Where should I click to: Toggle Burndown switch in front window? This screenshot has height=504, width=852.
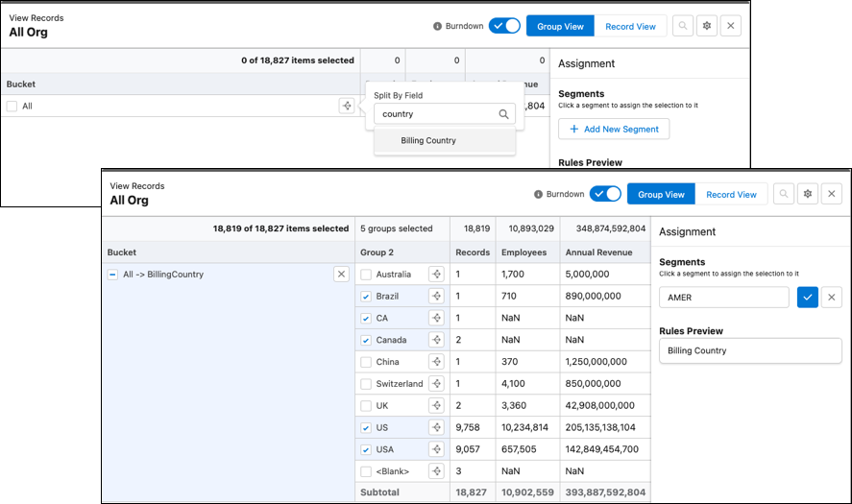pos(605,194)
